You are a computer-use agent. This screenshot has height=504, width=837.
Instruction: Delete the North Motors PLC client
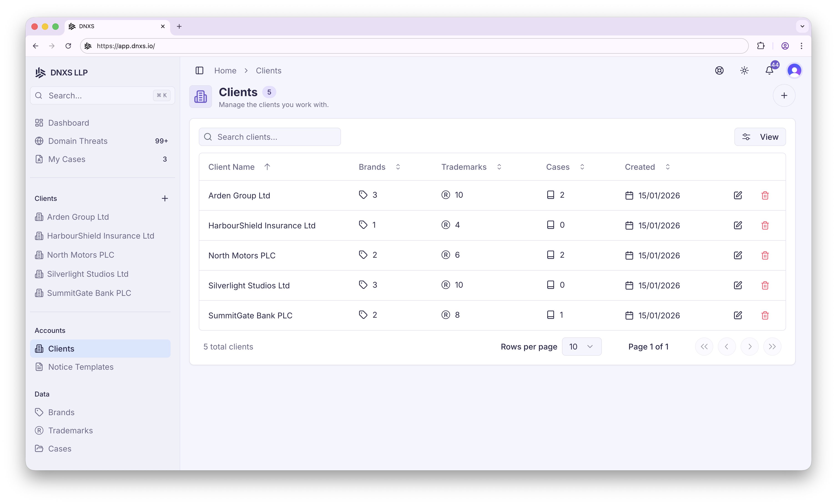tap(765, 256)
